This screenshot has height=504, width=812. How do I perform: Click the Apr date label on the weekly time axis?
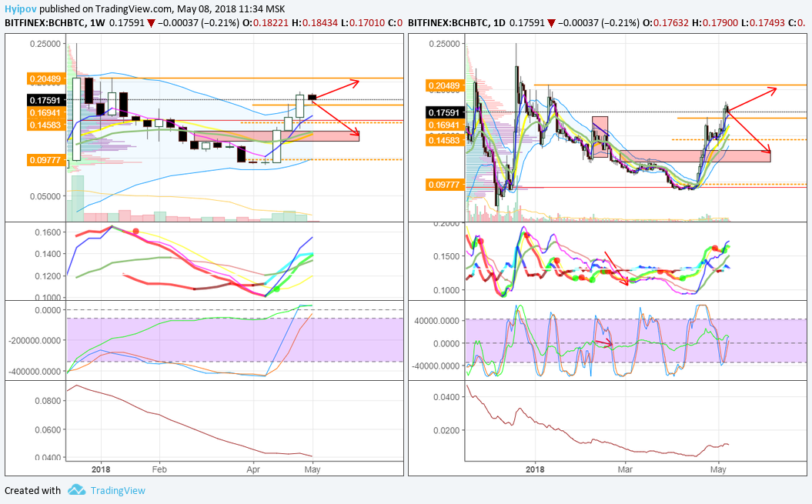pyautogui.click(x=253, y=469)
